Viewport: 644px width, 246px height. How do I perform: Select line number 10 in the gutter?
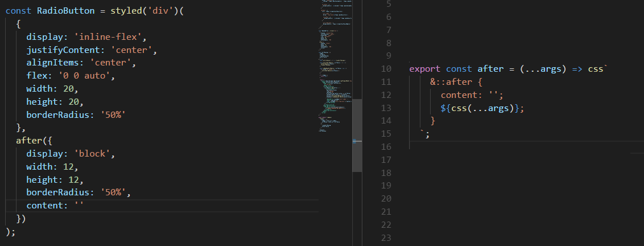coord(386,69)
